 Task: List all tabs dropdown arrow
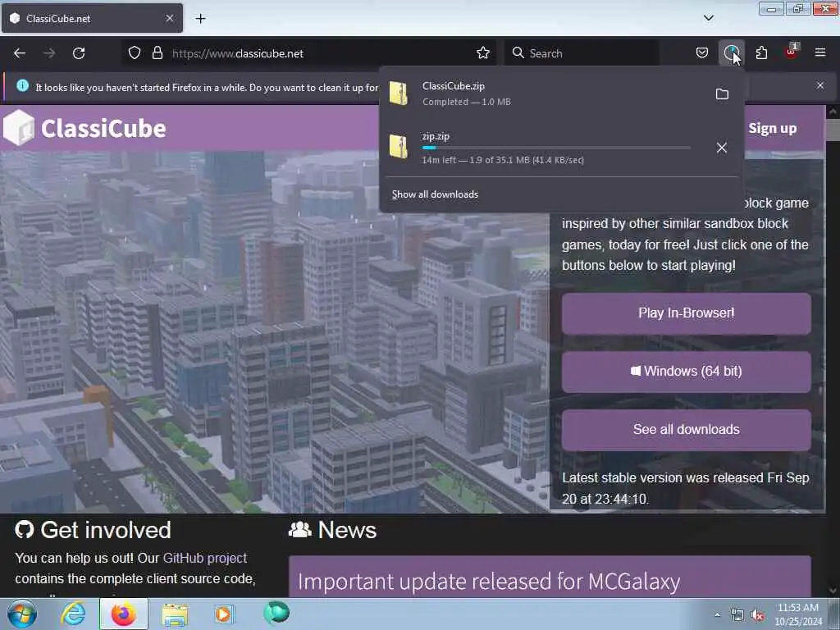(x=708, y=18)
